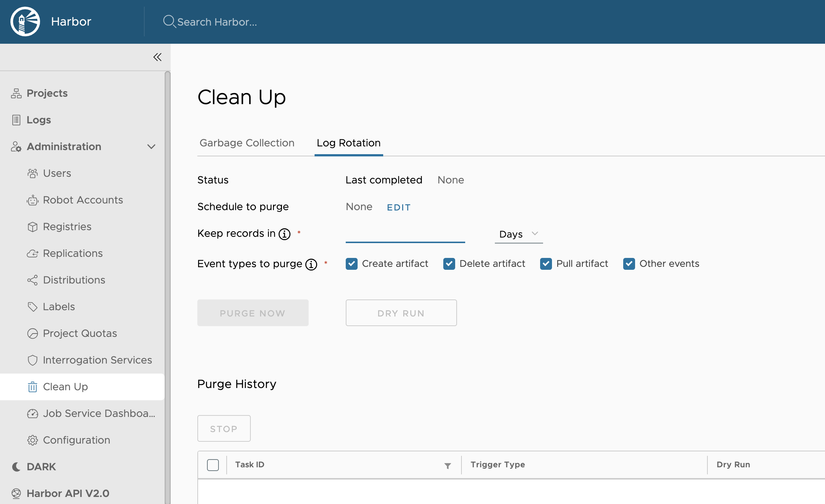
Task: Click the Registries cube icon
Action: (x=33, y=227)
